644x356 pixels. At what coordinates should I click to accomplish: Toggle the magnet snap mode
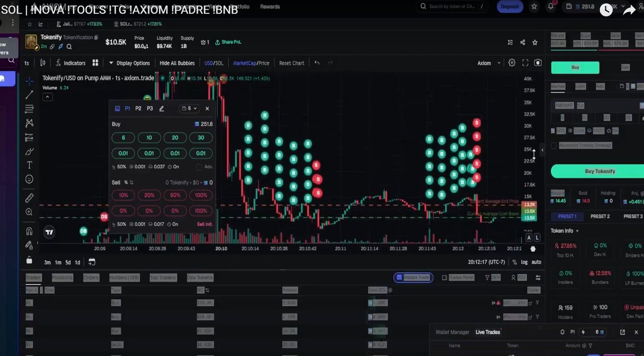[x=30, y=231]
